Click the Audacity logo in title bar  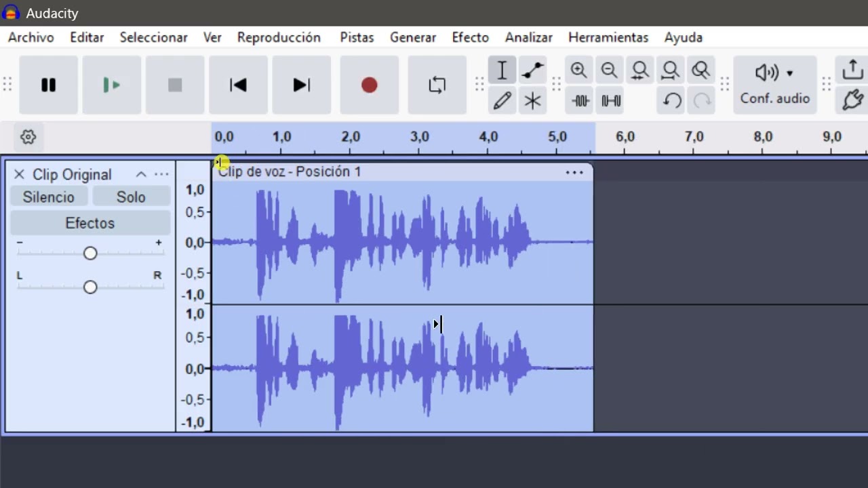[x=11, y=13]
